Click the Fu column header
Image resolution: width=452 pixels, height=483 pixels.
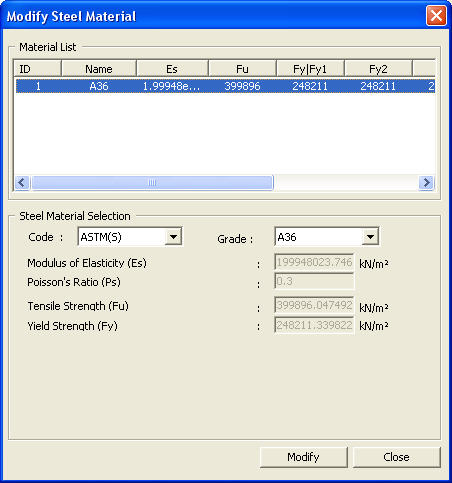coord(242,69)
